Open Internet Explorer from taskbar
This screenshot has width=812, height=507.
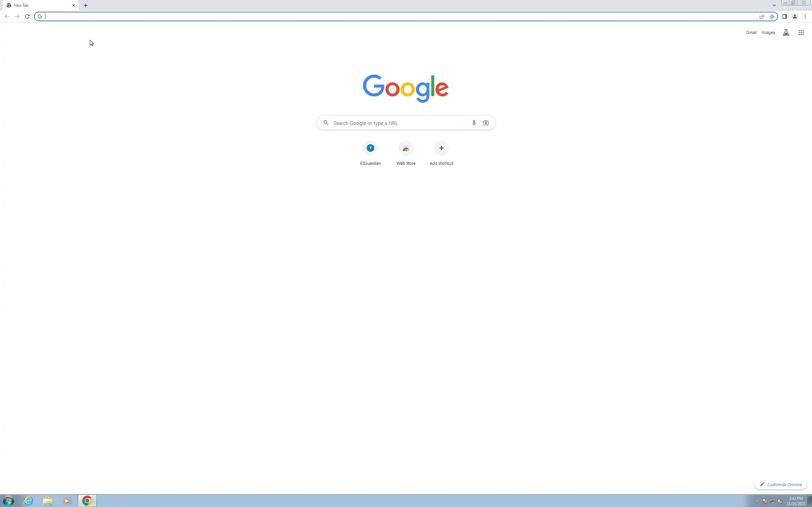point(29,501)
